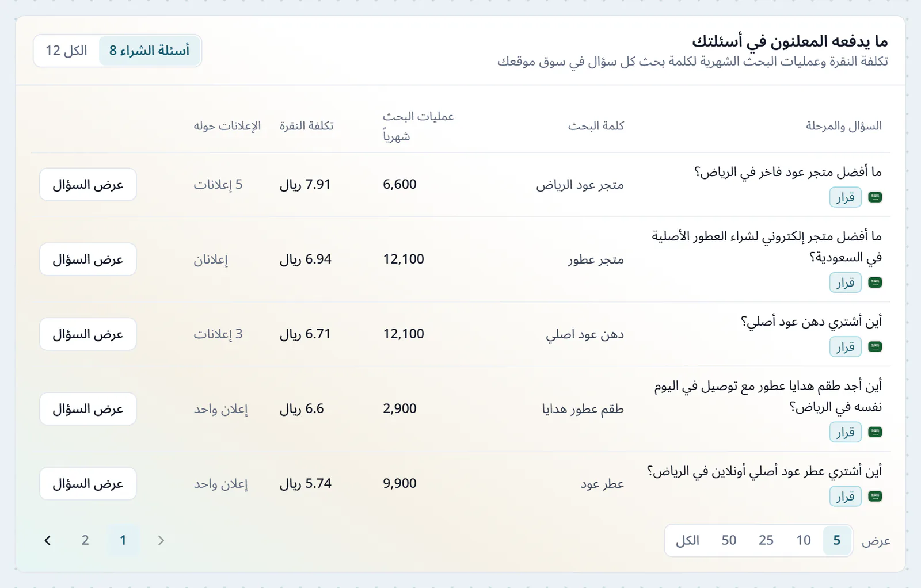Viewport: 921px width, 588px height.
Task: Open pagination page 1
Action: point(123,540)
